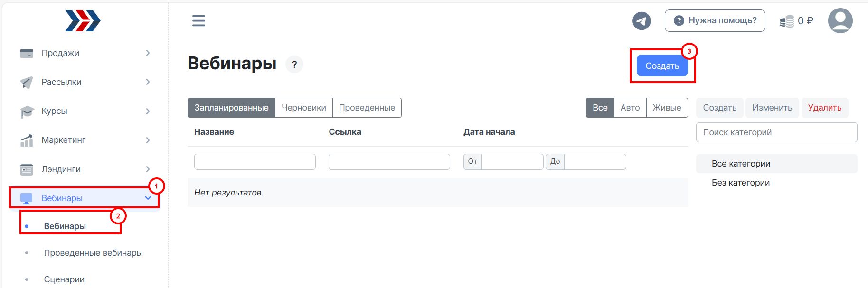The height and width of the screenshot is (288, 868).
Task: Sort by the Дата начала column header
Action: point(489,132)
